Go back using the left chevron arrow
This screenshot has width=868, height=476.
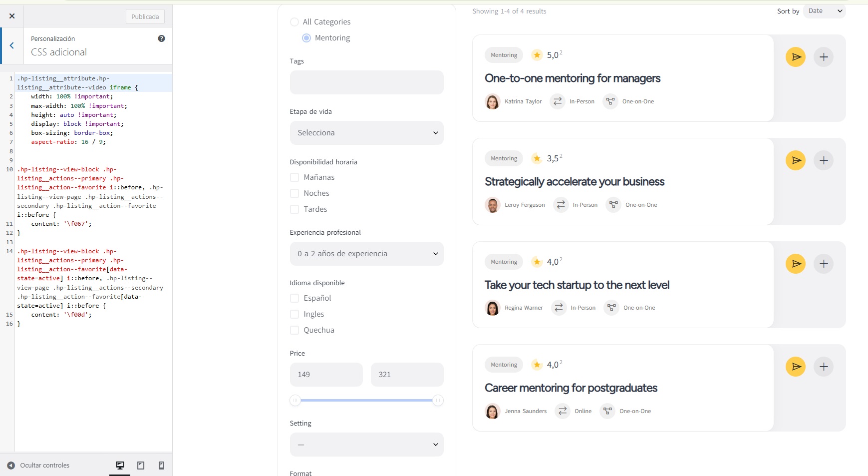(12, 45)
